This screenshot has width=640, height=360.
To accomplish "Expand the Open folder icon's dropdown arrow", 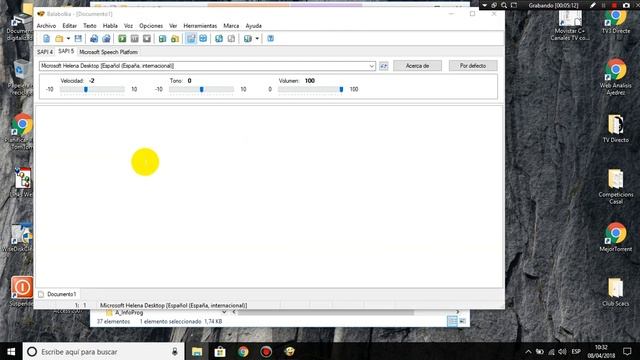I will [x=68, y=39].
